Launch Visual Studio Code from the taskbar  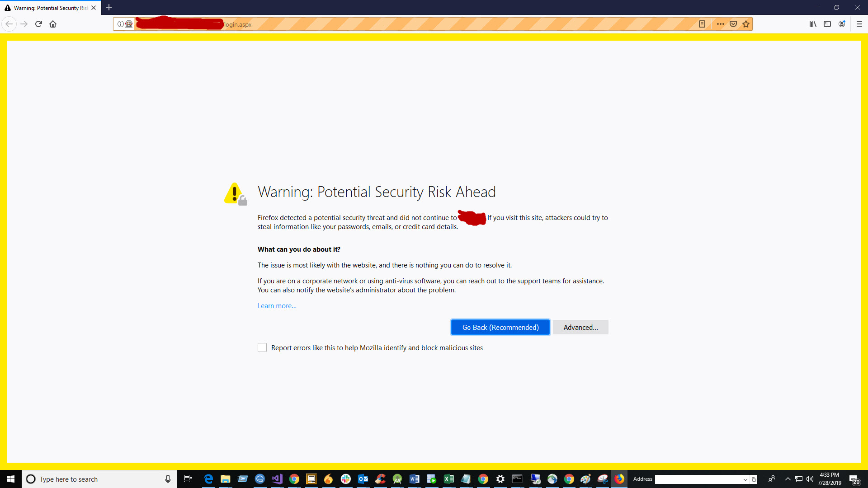pos(277,479)
